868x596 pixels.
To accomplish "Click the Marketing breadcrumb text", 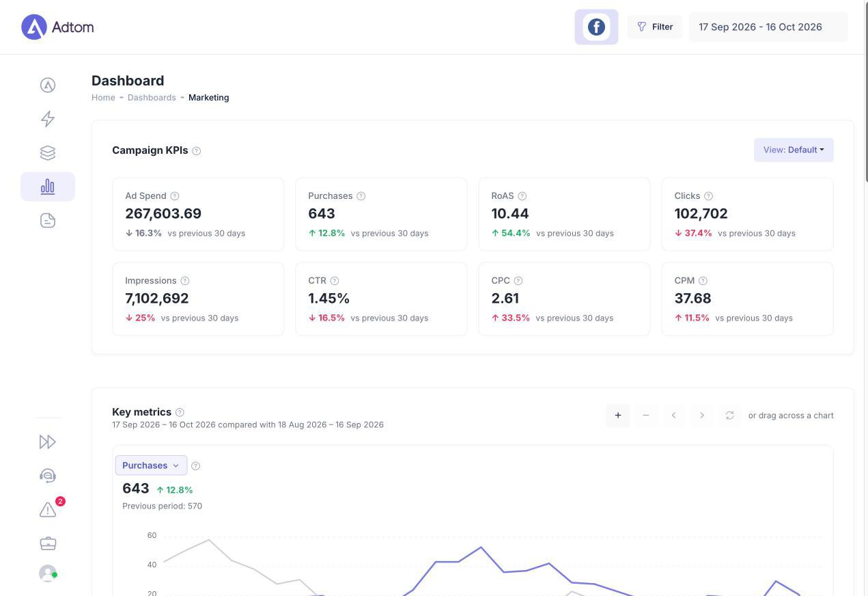I will click(209, 98).
